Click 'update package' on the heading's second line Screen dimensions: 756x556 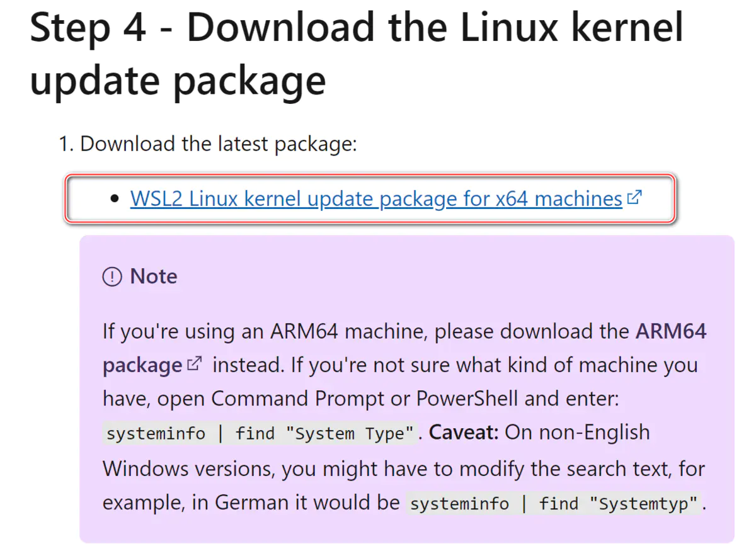point(178,80)
